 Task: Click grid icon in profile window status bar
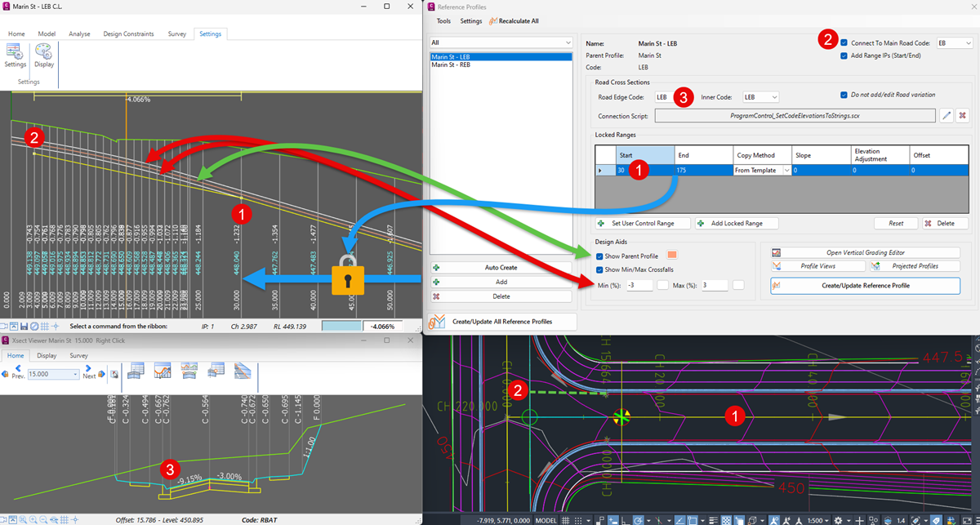pyautogui.click(x=45, y=326)
